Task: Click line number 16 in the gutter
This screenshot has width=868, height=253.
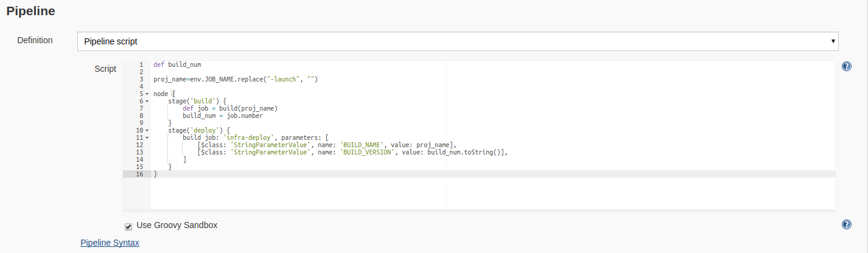Action: 139,174
